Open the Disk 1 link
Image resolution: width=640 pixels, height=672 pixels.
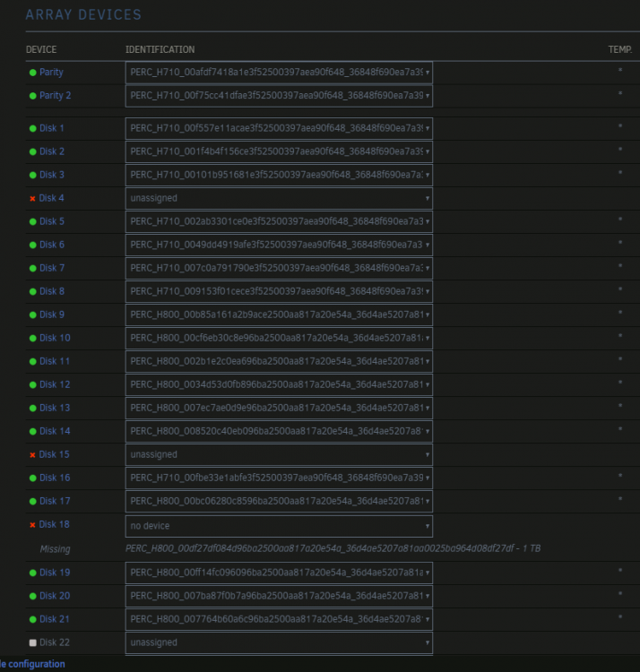51,128
